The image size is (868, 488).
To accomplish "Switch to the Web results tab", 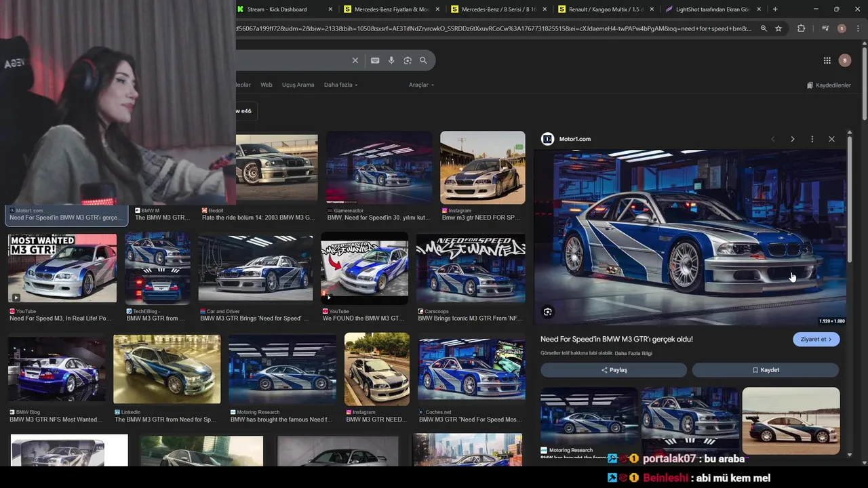I will [267, 85].
